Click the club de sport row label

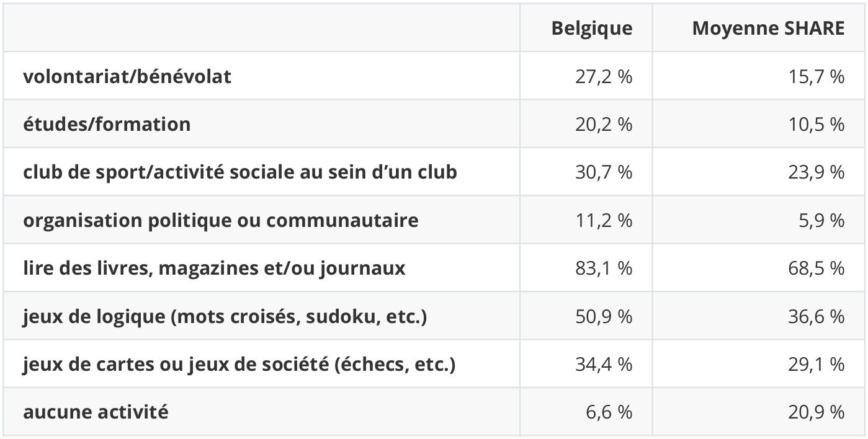pyautogui.click(x=240, y=172)
